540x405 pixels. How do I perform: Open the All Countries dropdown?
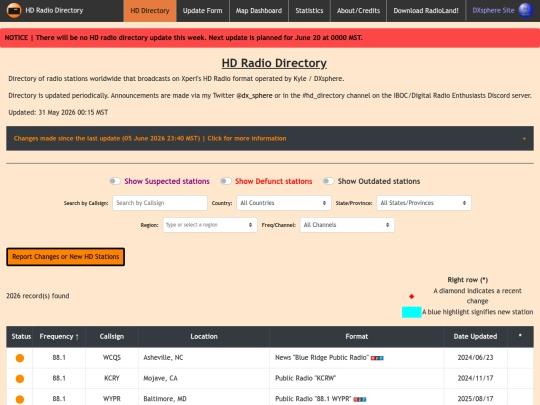tap(284, 203)
